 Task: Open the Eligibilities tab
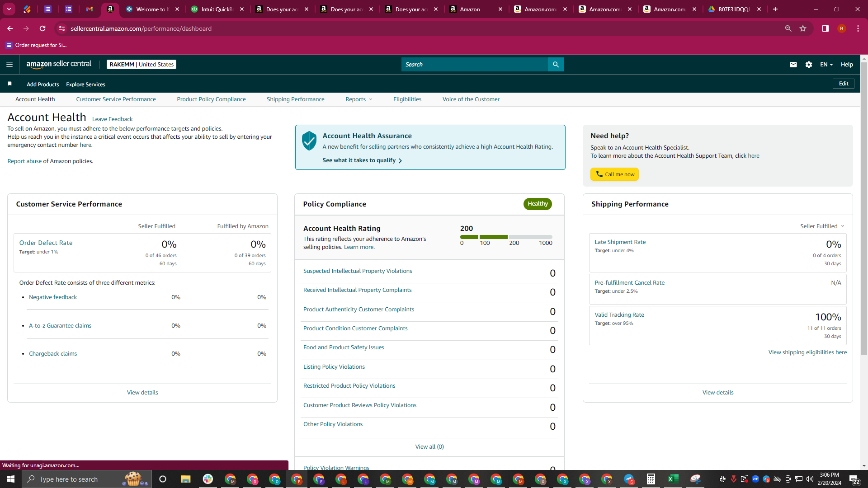(x=407, y=99)
